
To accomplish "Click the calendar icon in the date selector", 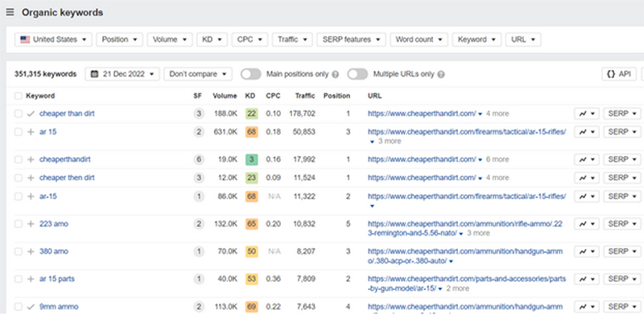I will coord(94,74).
